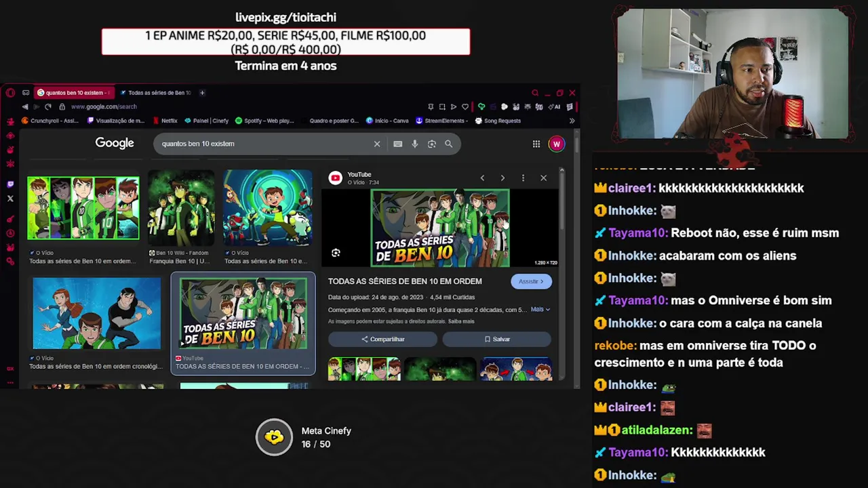Open the Painel | Cinefy bookmark
This screenshot has width=868, height=488.
207,121
